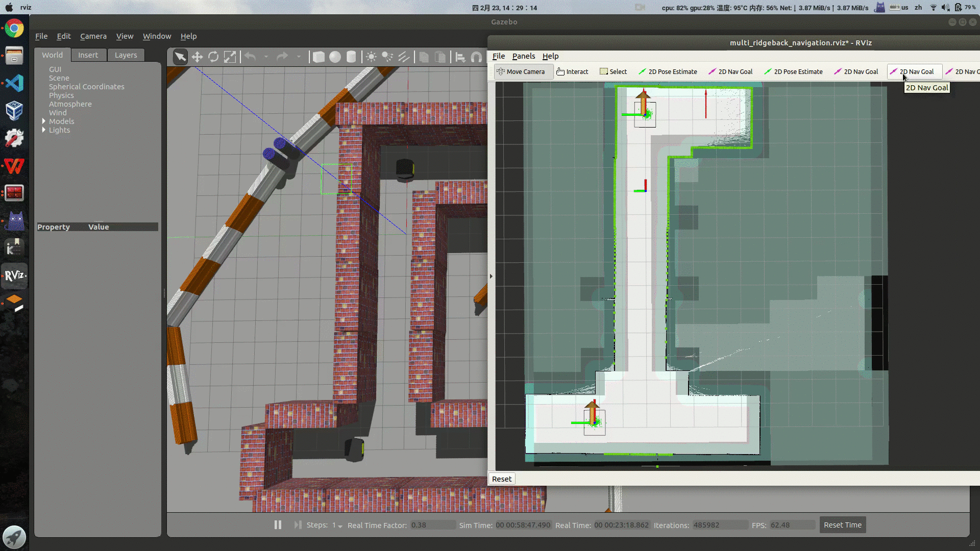Select the Scale mode tool
The image size is (980, 551).
point(230,57)
